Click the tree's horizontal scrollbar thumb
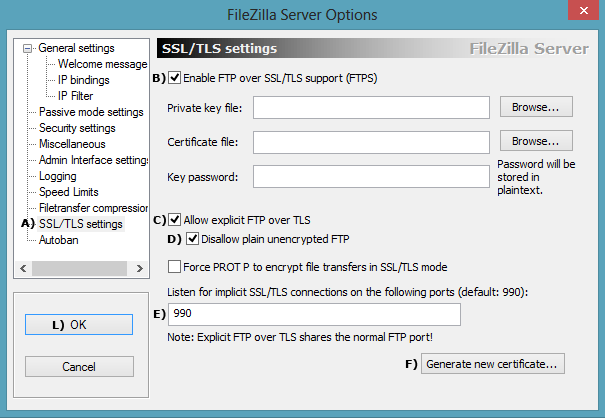 pos(79,268)
